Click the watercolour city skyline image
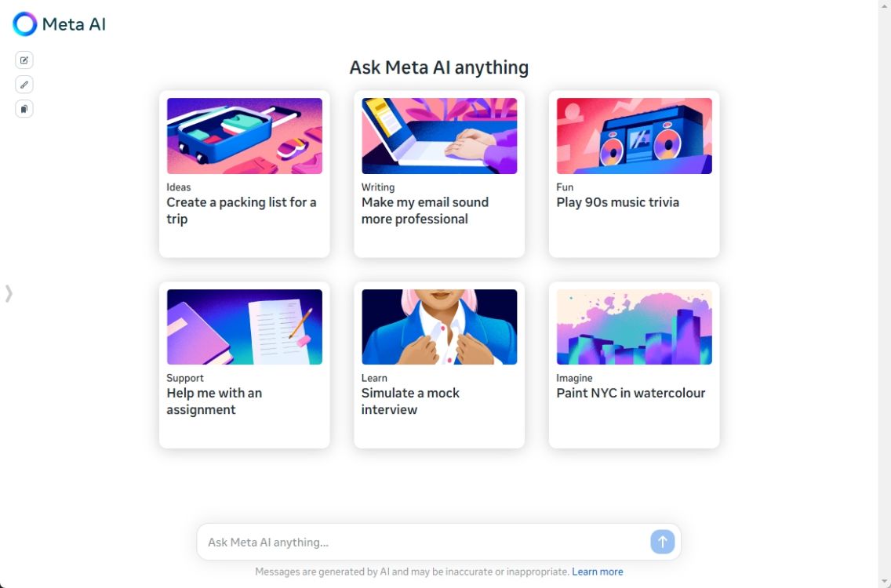Image resolution: width=891 pixels, height=588 pixels. pyautogui.click(x=635, y=327)
